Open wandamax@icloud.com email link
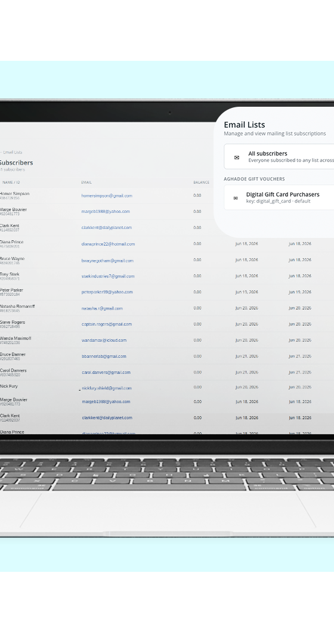 [104, 340]
